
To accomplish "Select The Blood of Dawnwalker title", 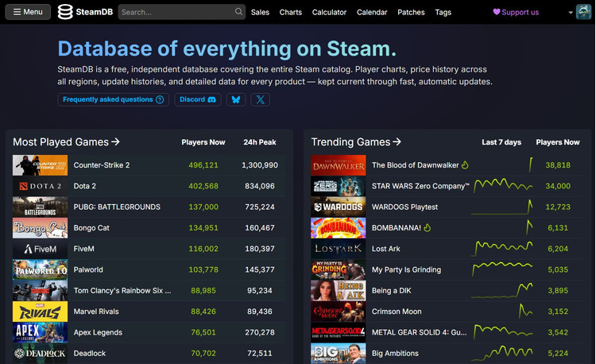I will [415, 165].
